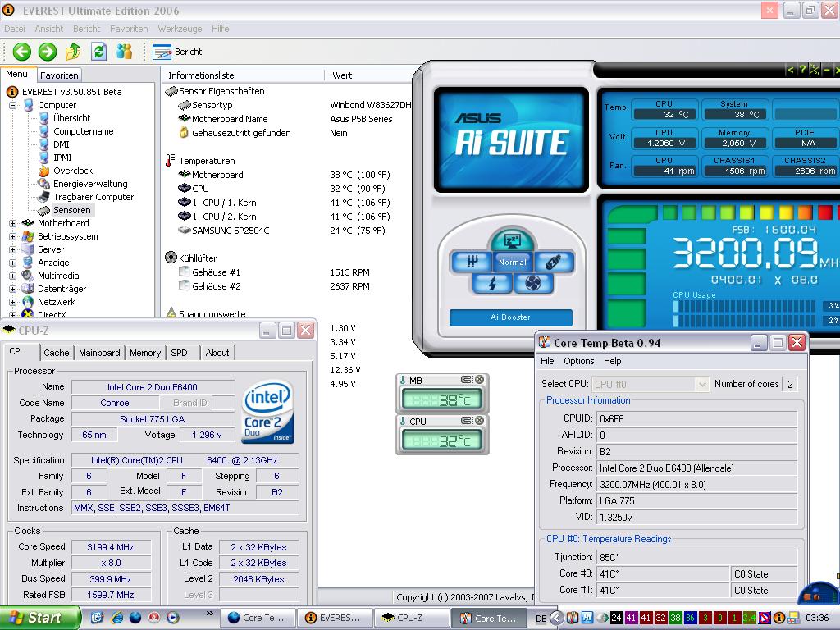
Task: Open Core Temp File menu
Action: (547, 361)
